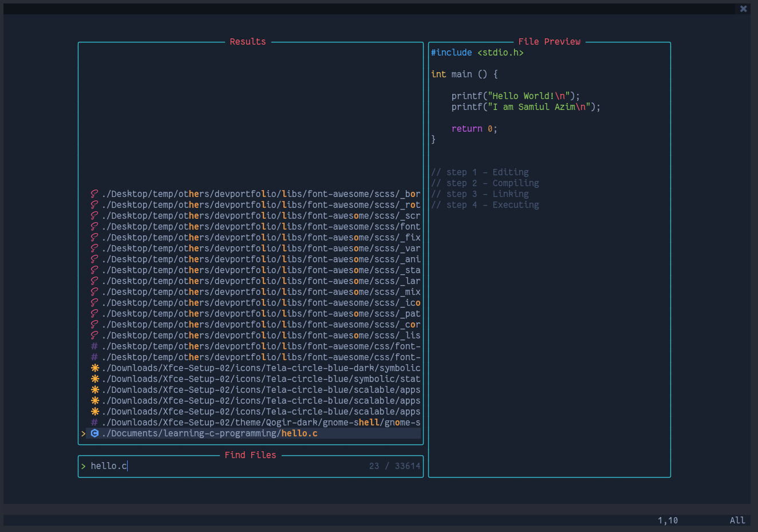Click the hash icon on Qogir-dark row
This screenshot has height=532, width=758.
(x=94, y=423)
